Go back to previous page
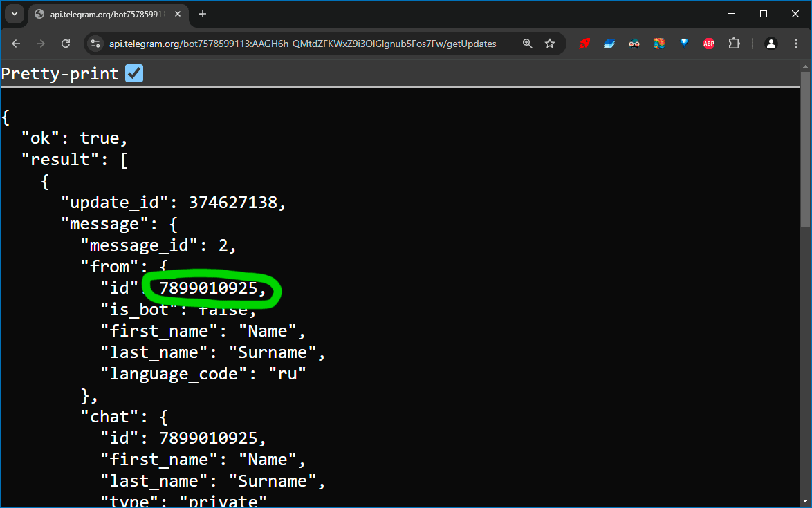 [16, 44]
